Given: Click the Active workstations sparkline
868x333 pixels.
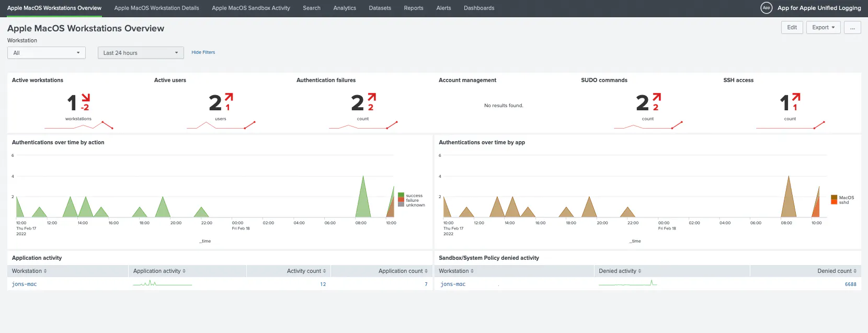Looking at the screenshot, I should click(x=79, y=125).
